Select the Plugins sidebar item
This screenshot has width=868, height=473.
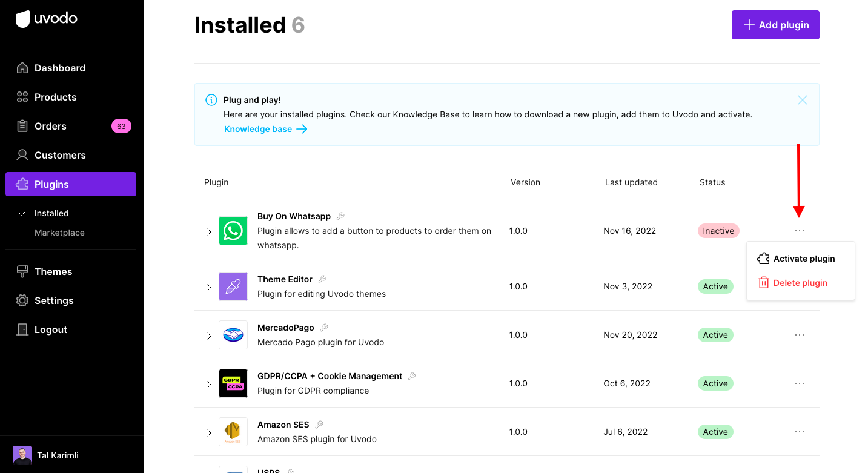(71, 184)
